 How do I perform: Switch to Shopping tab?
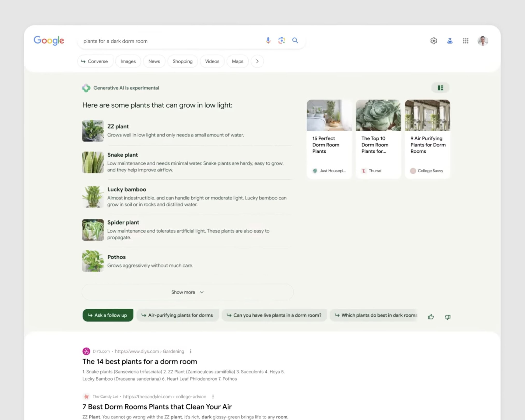[x=183, y=61]
